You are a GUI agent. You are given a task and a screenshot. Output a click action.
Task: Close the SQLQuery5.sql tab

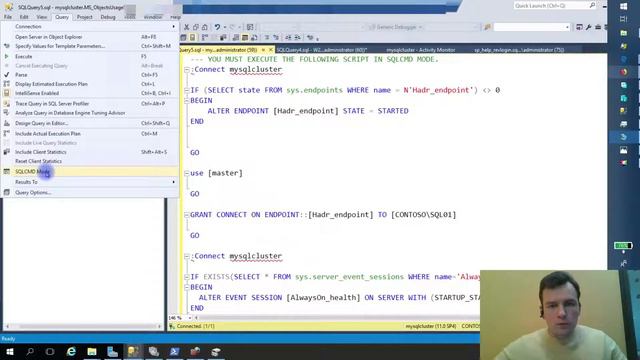(271, 50)
